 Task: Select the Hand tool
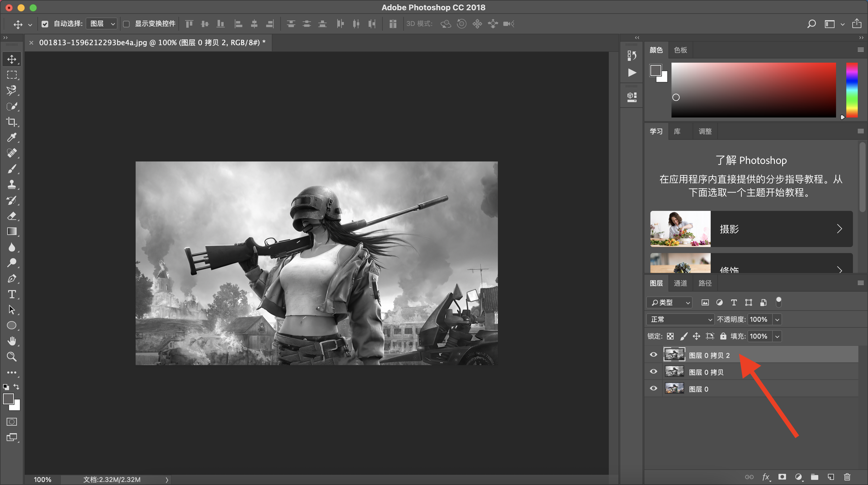(x=12, y=341)
